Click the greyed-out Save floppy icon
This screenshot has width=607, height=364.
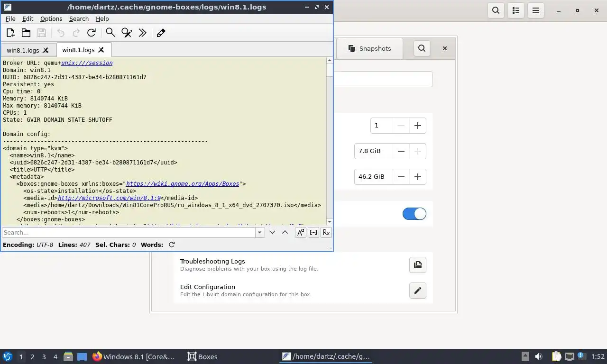pos(42,33)
